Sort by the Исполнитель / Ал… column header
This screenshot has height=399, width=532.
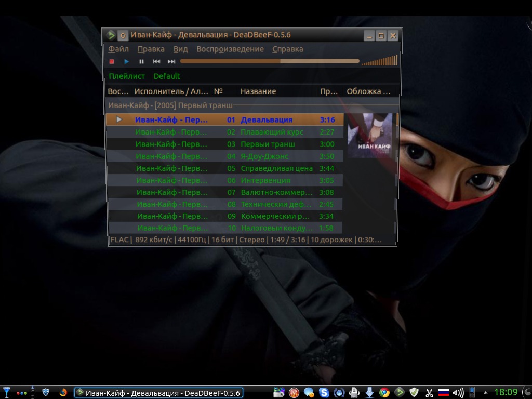point(171,91)
